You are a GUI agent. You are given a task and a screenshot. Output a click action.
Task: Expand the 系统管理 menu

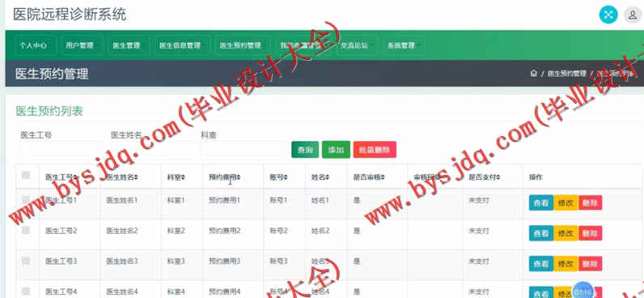[x=404, y=45]
